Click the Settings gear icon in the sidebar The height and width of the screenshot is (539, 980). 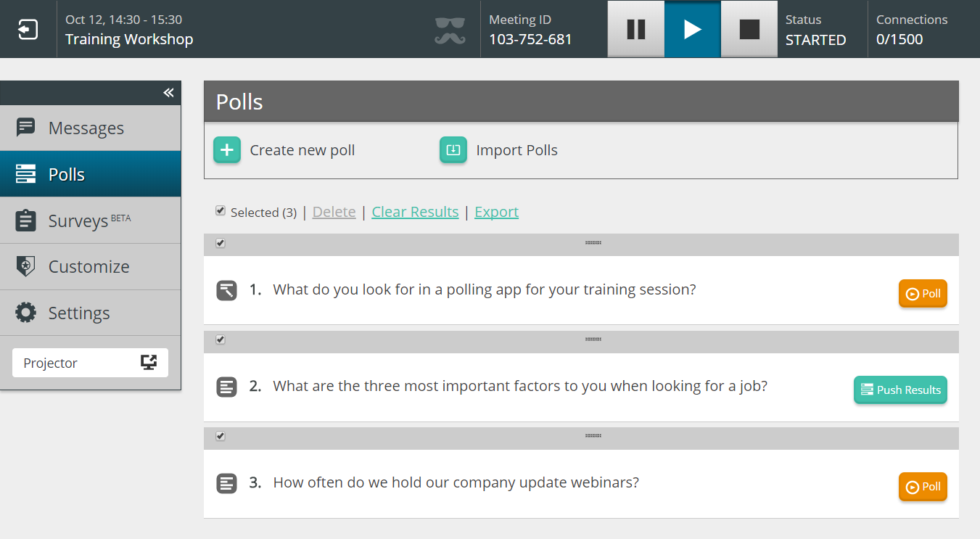click(26, 313)
